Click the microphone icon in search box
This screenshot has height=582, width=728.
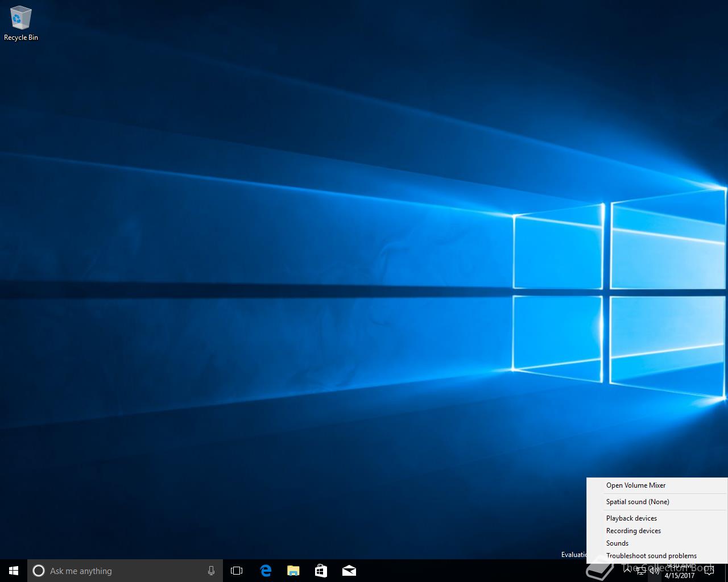tap(211, 571)
